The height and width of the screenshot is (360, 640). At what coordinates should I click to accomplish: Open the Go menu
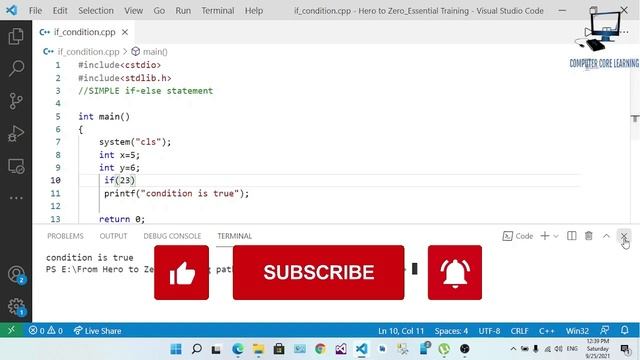click(x=159, y=11)
